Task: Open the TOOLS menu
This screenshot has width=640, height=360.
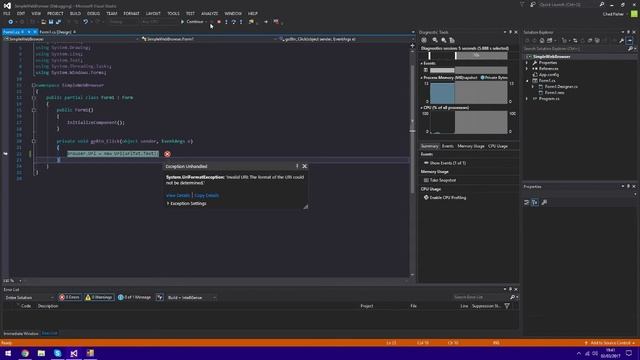Action: pos(173,13)
